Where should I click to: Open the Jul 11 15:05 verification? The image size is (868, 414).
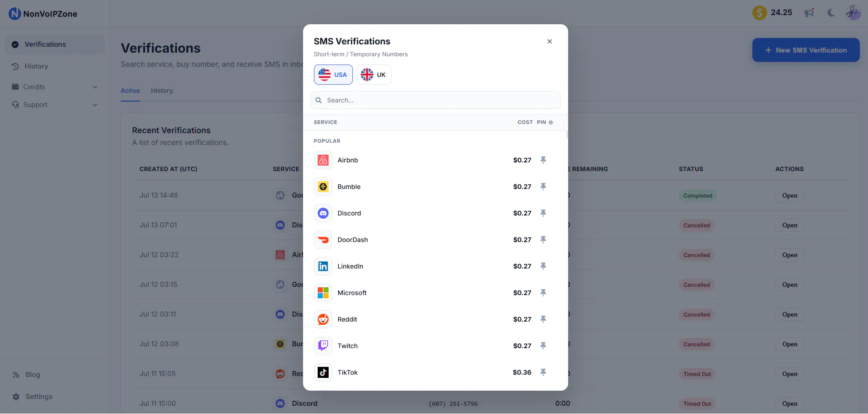[789, 374]
